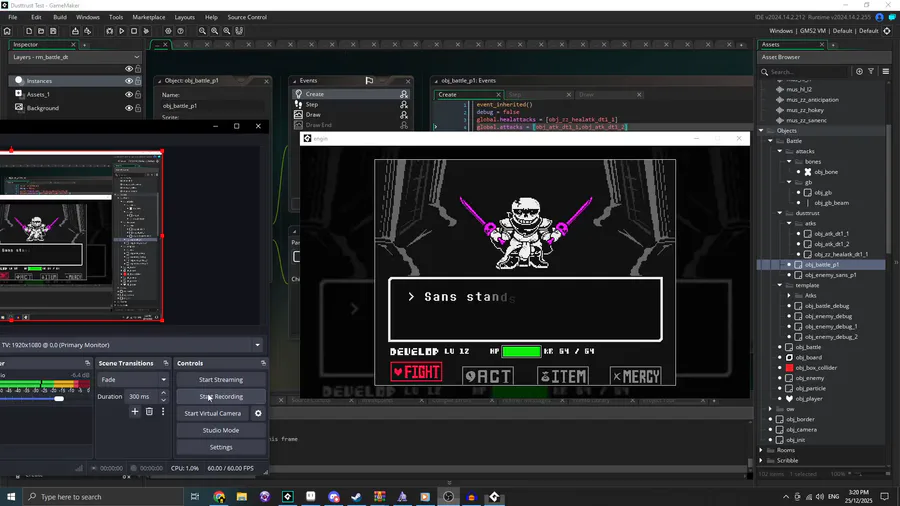Open the File menu
Image resolution: width=900 pixels, height=506 pixels.
13,17
